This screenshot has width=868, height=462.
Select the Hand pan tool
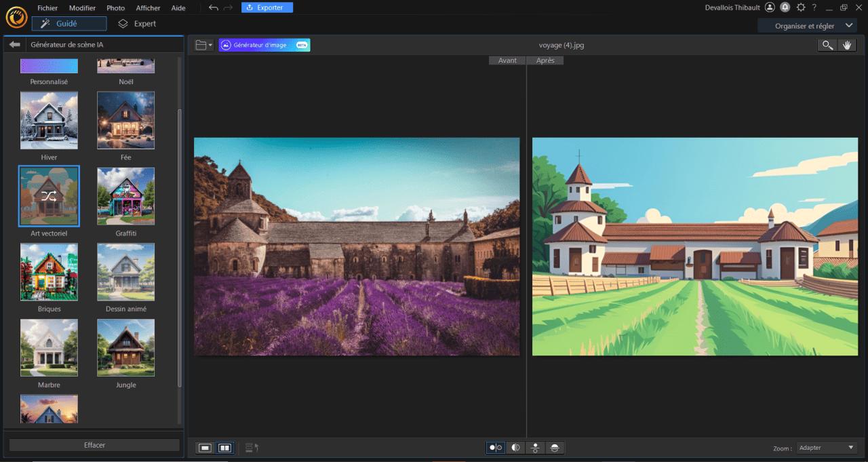[848, 45]
